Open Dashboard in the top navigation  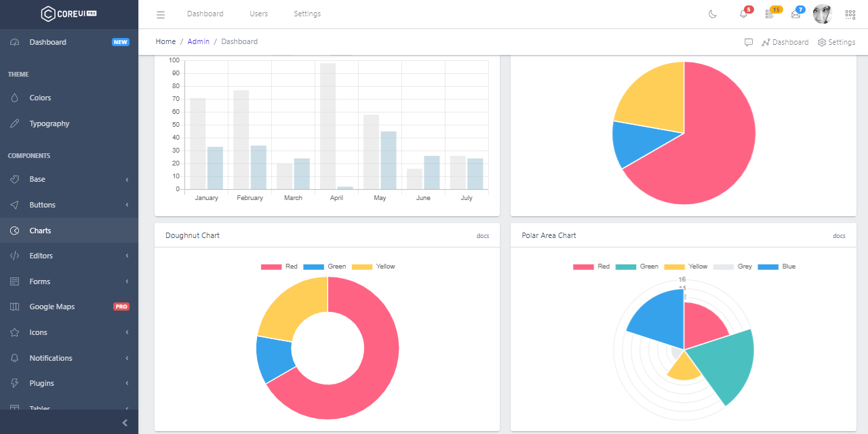[205, 14]
